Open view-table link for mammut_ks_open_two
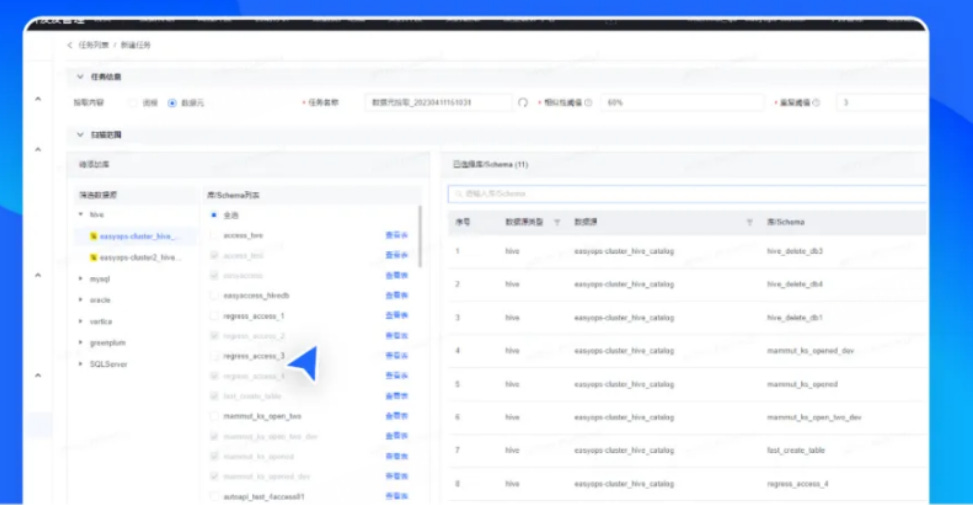 coord(397,416)
